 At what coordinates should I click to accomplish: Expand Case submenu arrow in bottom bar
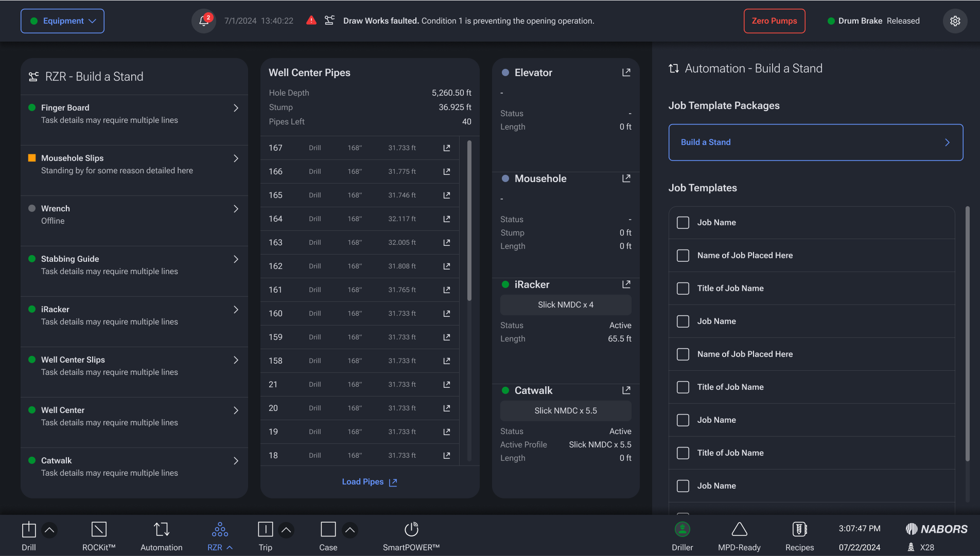pyautogui.click(x=350, y=529)
